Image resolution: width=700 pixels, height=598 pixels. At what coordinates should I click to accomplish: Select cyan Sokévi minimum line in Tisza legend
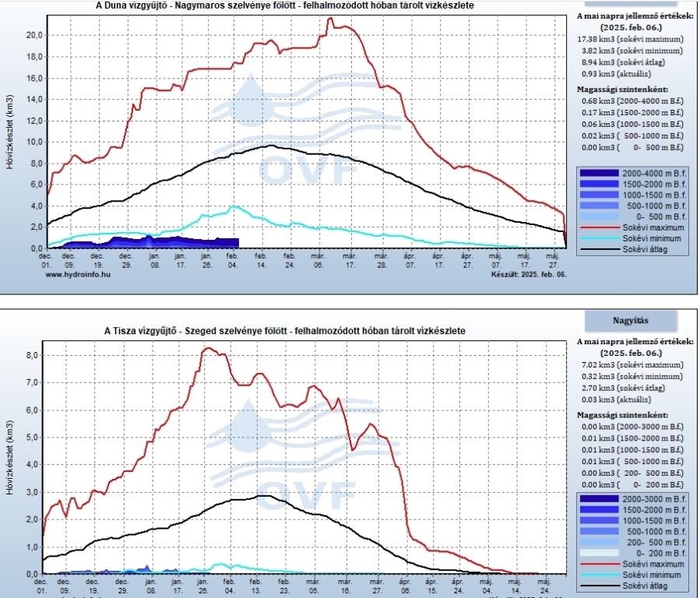601,575
